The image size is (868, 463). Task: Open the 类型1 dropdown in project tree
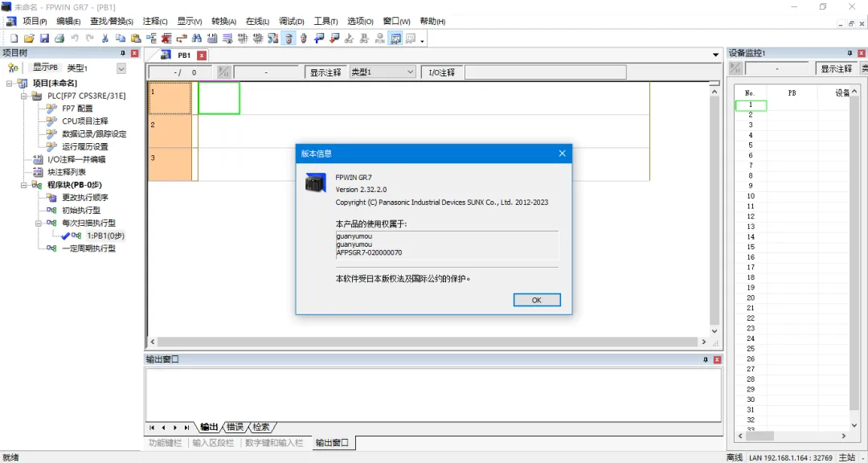121,68
